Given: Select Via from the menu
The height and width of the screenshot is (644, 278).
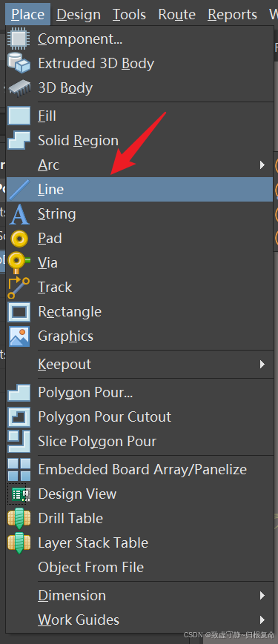Looking at the screenshot, I should point(139,263).
